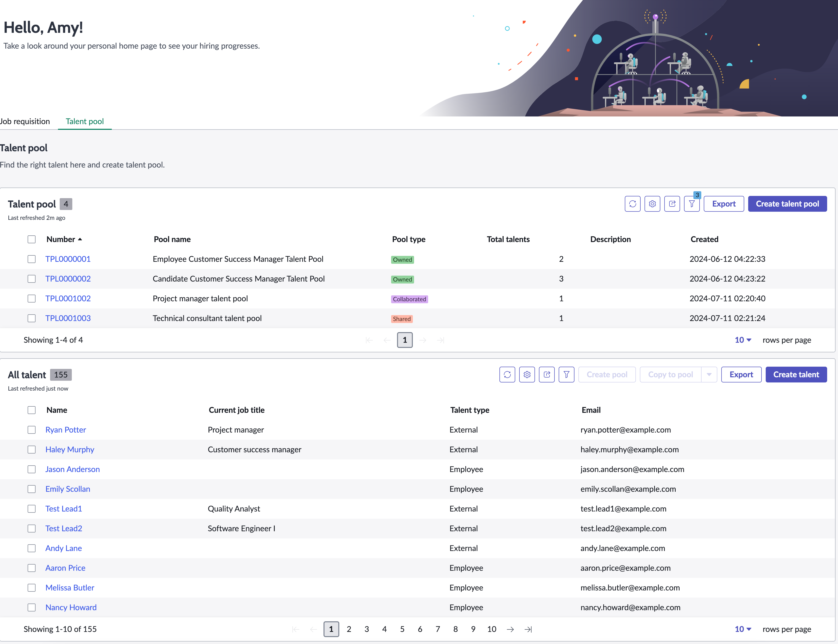The image size is (838, 644).
Task: Click Software Engineer I job title
Action: tap(242, 529)
